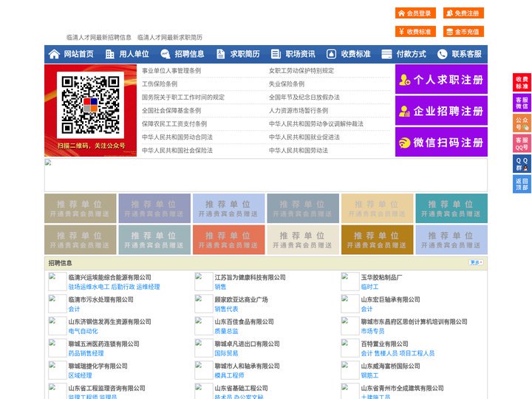The width and height of the screenshot is (532, 399).
Task: Open job 质量总监 listing
Action: 226,331
